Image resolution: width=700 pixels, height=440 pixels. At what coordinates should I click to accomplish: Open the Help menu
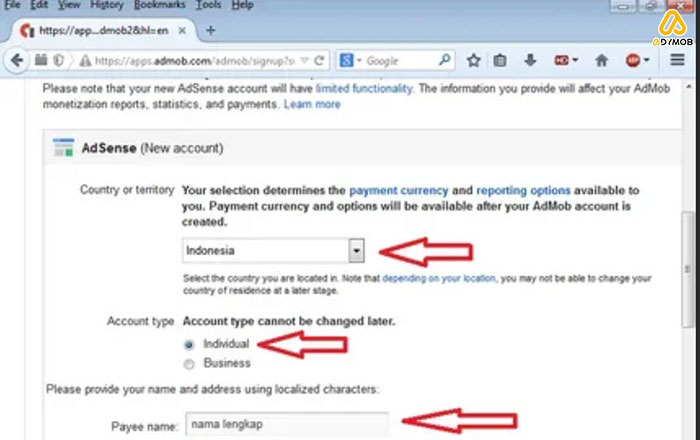pos(243,5)
